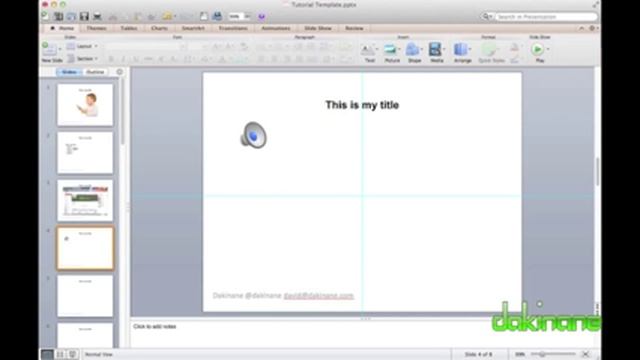
Task: Click the green Play slideshow icon
Action: pos(538,49)
